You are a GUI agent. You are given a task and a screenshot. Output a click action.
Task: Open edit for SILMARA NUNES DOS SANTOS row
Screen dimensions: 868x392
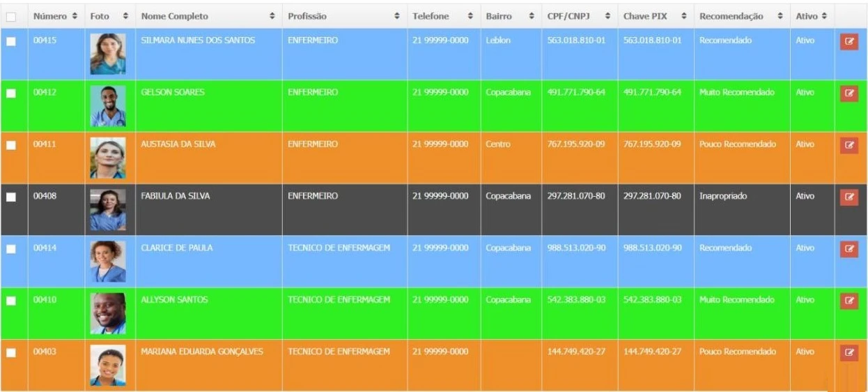[x=848, y=41]
